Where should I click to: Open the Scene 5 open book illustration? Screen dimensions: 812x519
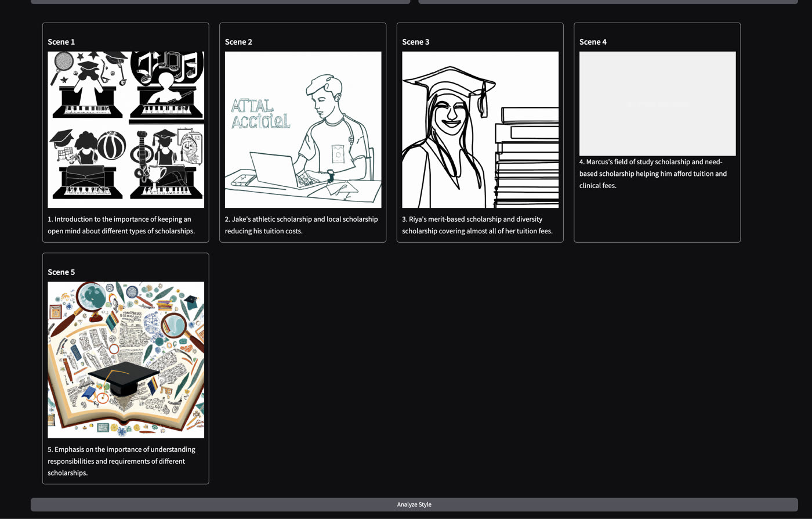coord(126,360)
